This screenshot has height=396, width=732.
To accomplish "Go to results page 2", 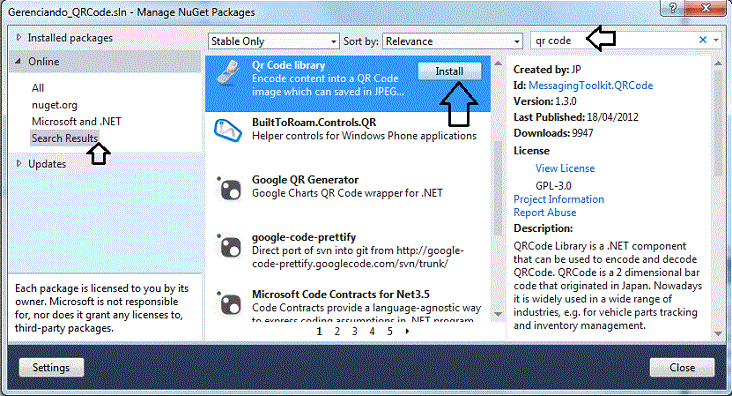I will (337, 331).
